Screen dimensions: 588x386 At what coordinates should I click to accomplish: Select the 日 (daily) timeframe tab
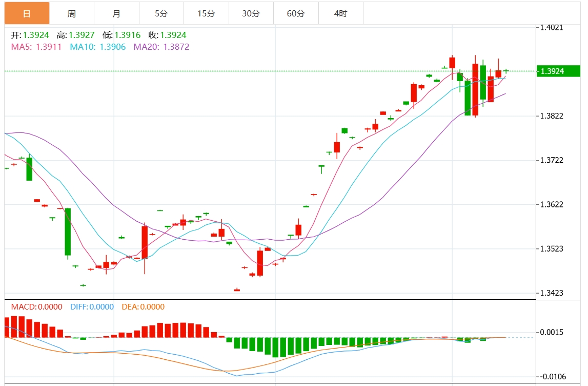(x=27, y=13)
